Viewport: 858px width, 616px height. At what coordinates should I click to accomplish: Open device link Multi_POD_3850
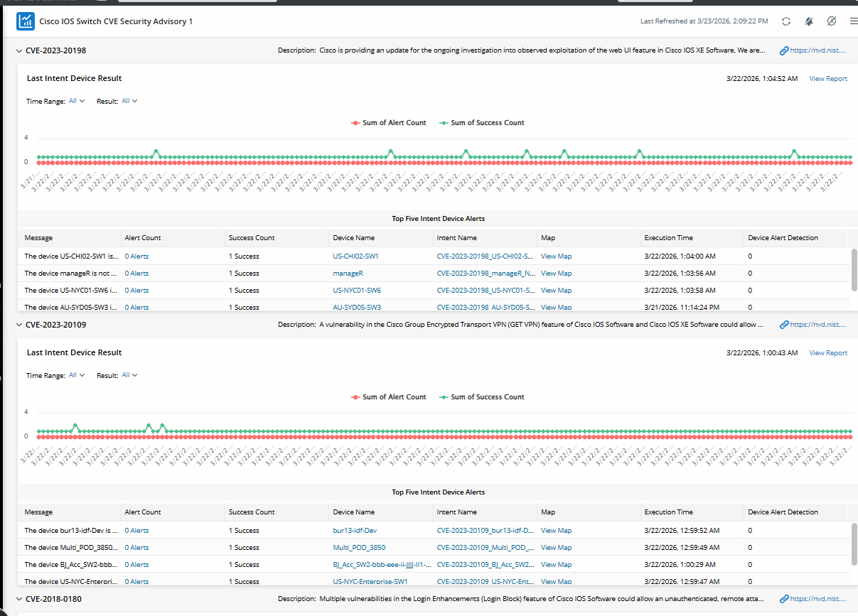[359, 548]
